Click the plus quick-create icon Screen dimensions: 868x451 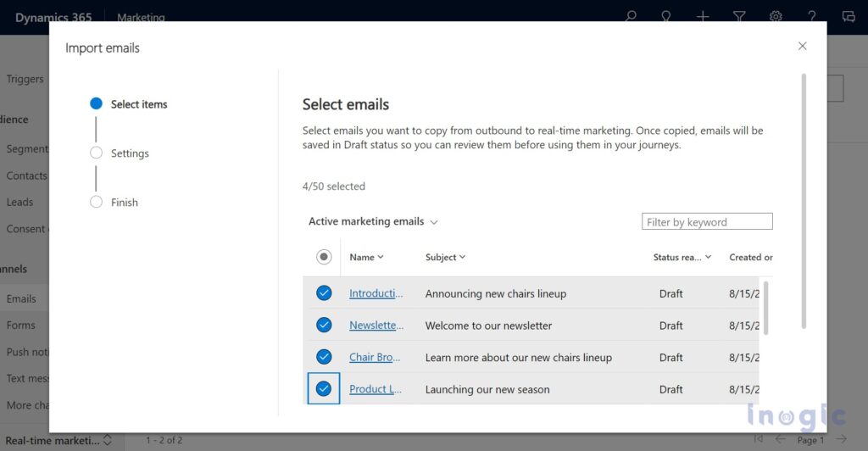tap(703, 17)
